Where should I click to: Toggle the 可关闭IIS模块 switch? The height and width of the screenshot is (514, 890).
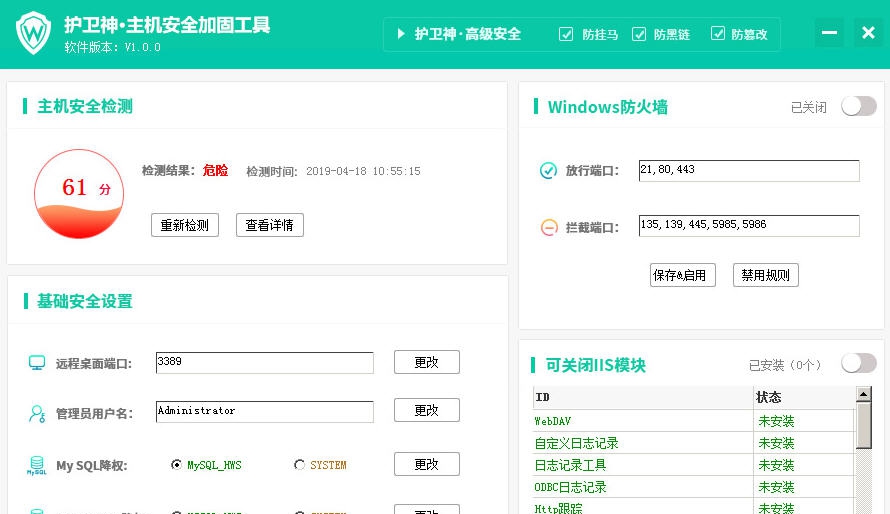(859, 363)
